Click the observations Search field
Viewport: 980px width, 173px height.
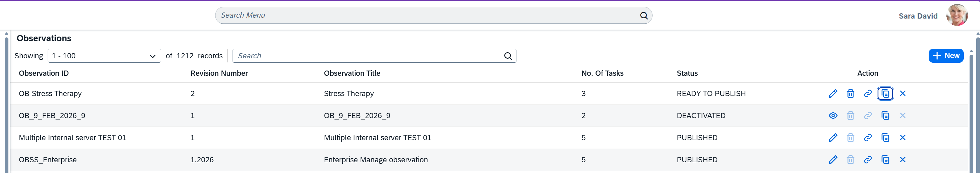coord(367,56)
